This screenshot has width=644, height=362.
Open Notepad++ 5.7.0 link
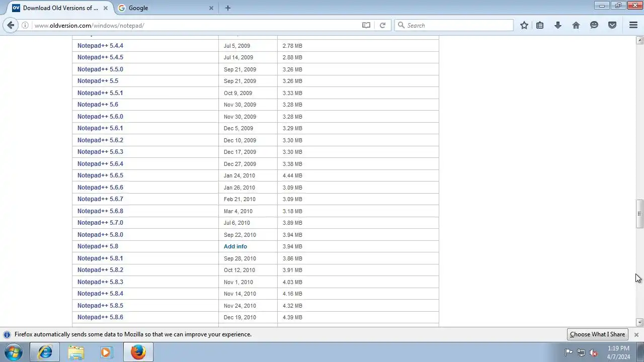[x=100, y=223]
